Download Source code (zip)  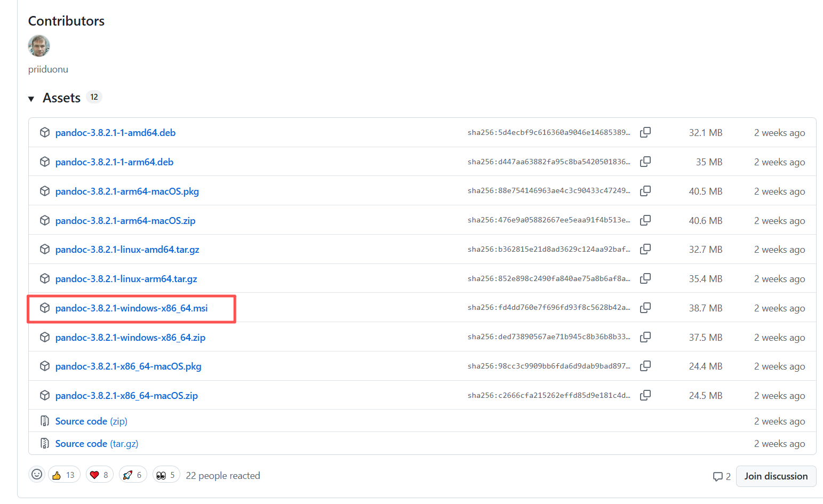91,421
